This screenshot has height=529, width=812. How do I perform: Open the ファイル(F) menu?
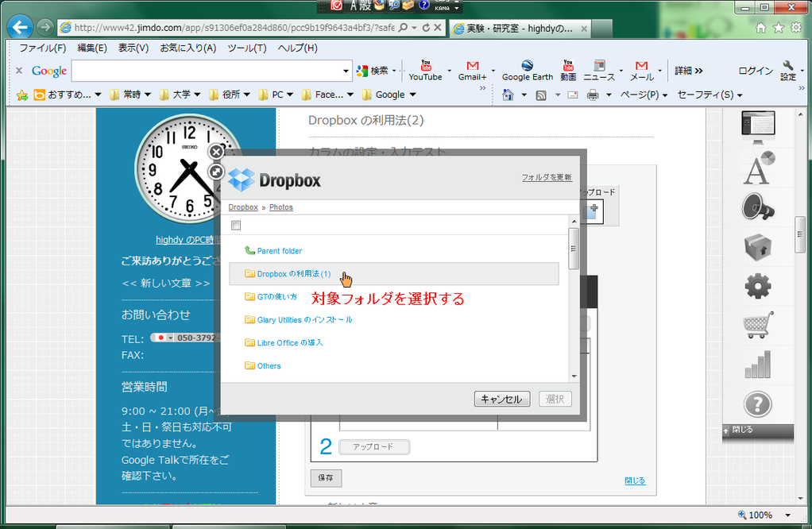[42, 48]
